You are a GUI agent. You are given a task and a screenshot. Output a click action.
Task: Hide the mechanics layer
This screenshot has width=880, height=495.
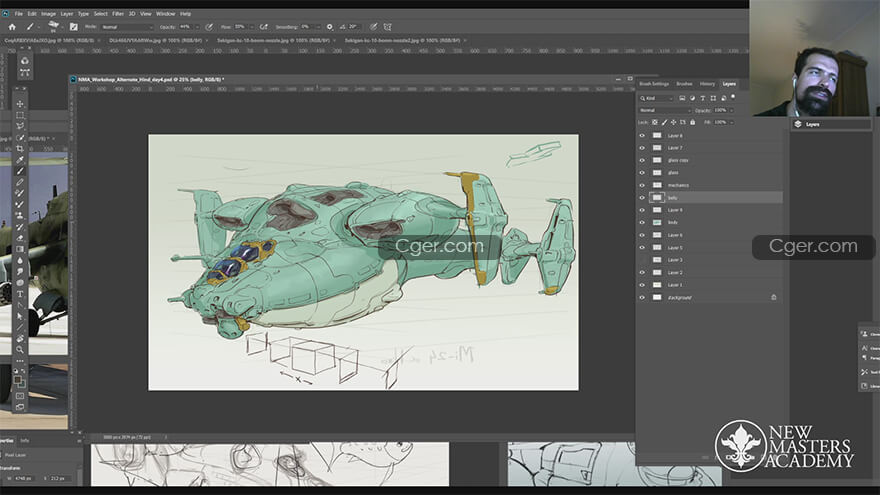pyautogui.click(x=642, y=185)
